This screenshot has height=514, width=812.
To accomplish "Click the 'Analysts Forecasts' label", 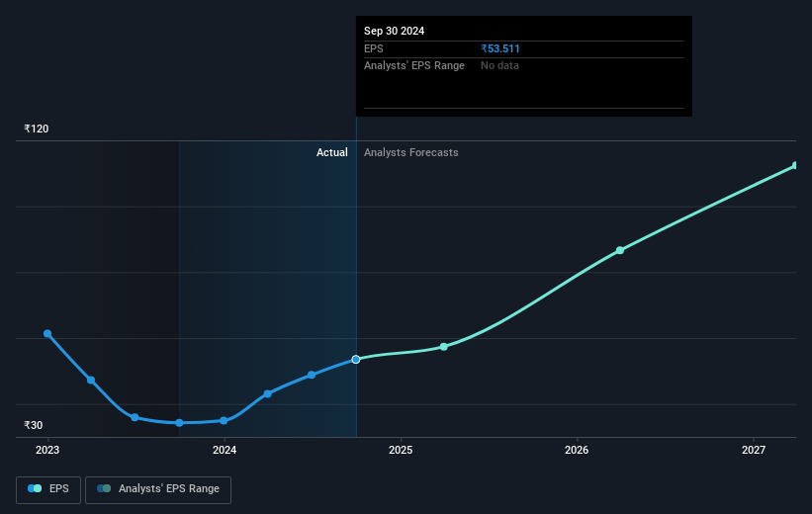I will pos(411,152).
